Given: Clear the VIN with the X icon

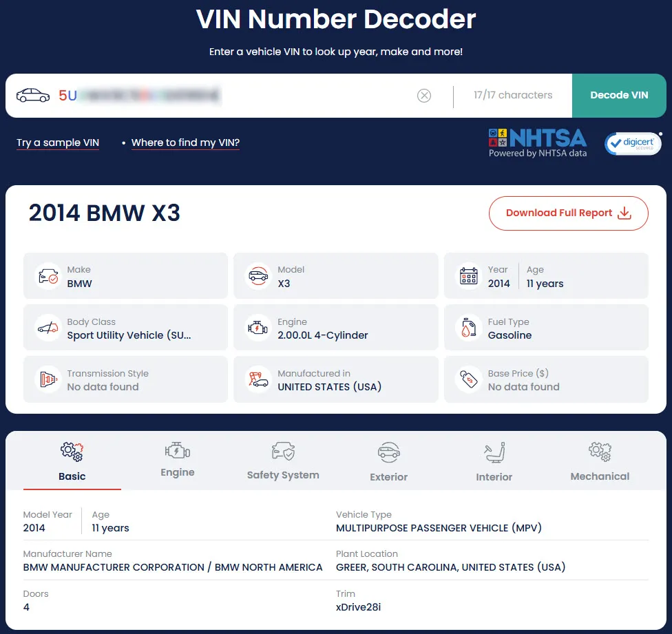Looking at the screenshot, I should (424, 96).
